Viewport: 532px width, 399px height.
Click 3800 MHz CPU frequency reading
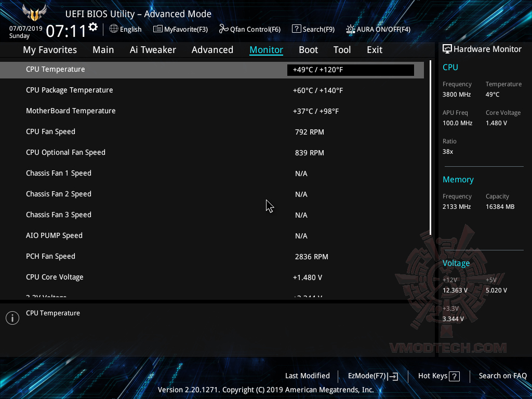(457, 95)
